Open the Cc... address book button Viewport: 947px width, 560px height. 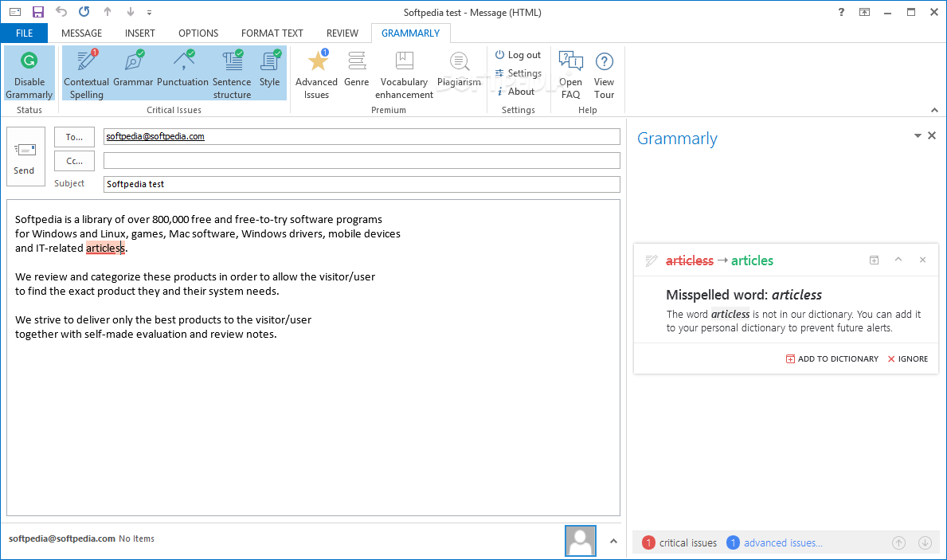[74, 161]
